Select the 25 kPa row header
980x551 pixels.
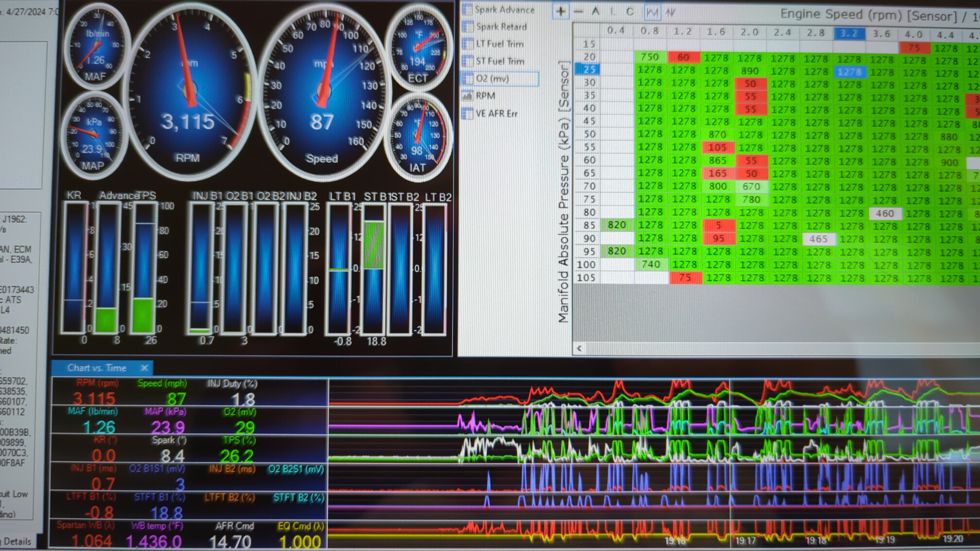[589, 69]
